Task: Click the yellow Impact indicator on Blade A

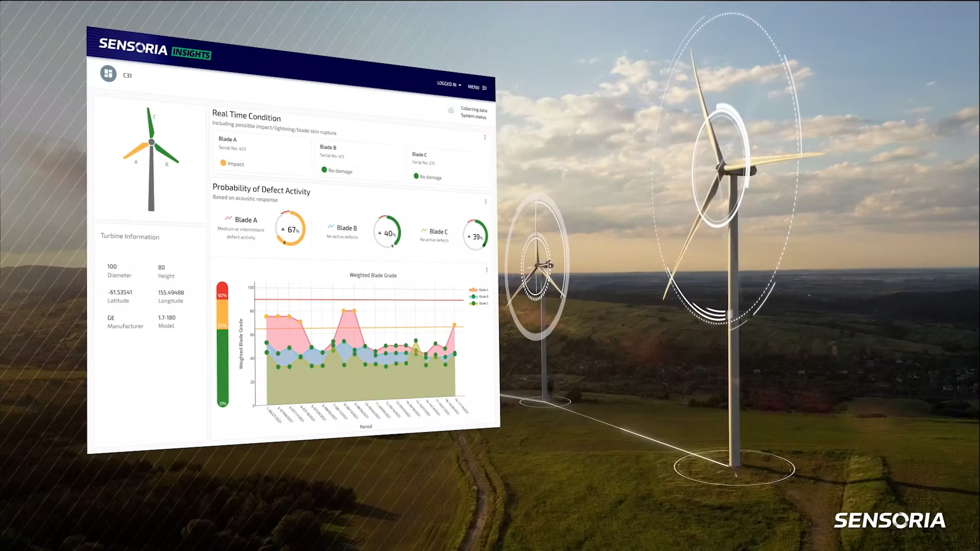Action: tap(223, 163)
